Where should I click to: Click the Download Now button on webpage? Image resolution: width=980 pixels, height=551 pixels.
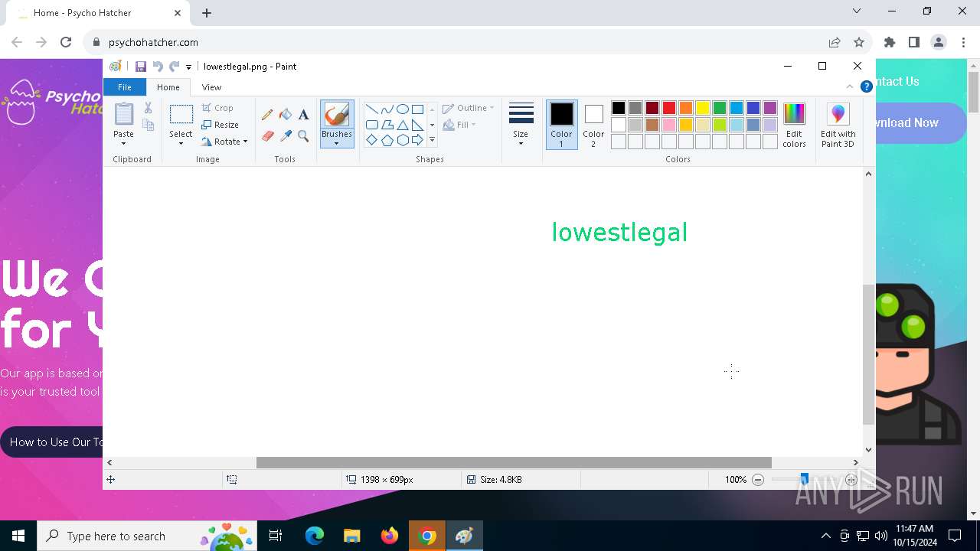[921, 122]
